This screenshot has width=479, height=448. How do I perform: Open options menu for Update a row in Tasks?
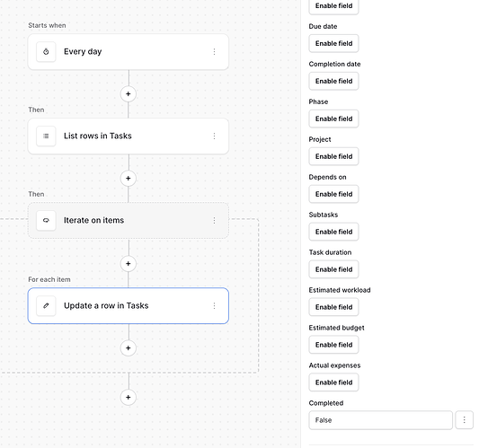(214, 305)
